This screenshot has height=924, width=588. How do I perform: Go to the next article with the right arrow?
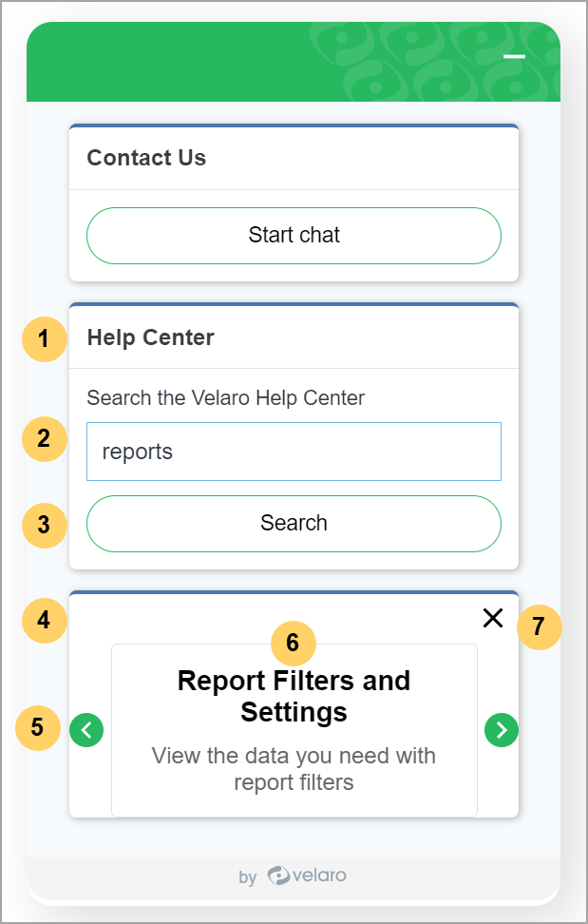tap(502, 730)
